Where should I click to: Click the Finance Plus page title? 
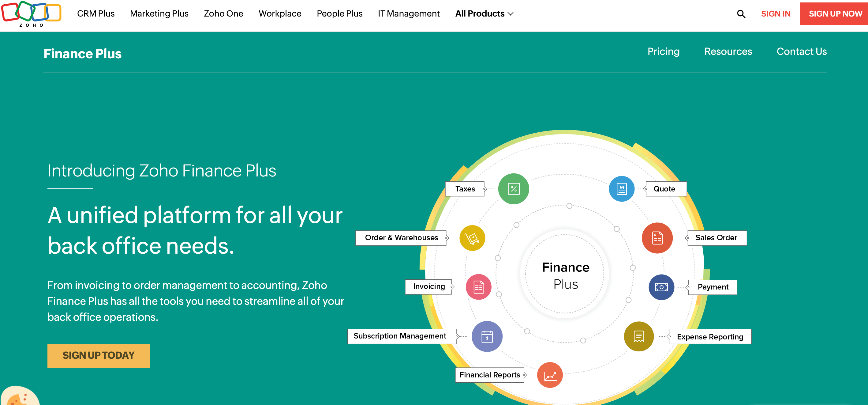click(83, 54)
